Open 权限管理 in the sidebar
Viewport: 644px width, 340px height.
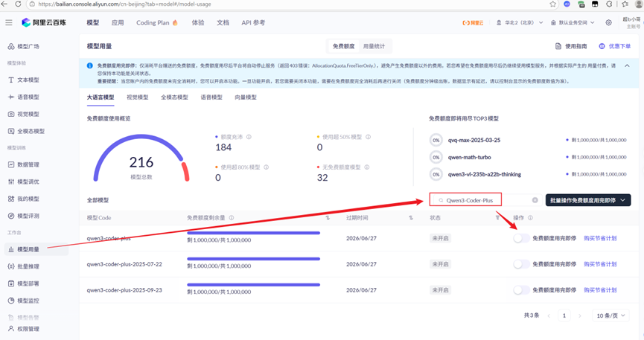(x=24, y=329)
